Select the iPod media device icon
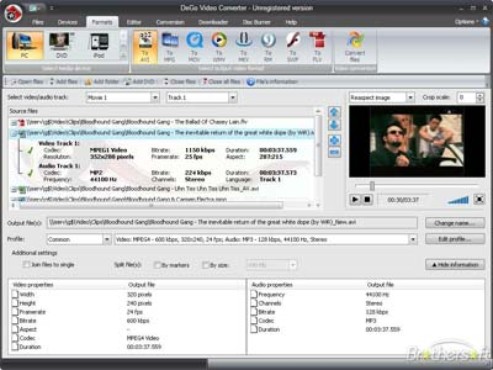493x370 pixels. click(99, 45)
